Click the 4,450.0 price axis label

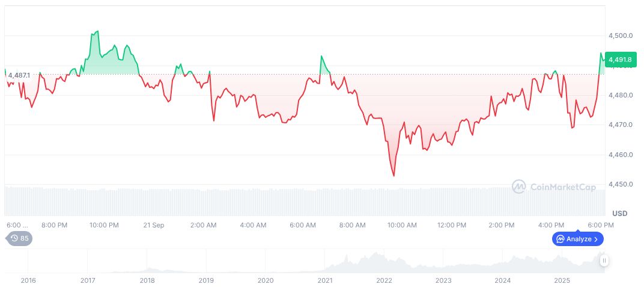pyautogui.click(x=621, y=184)
